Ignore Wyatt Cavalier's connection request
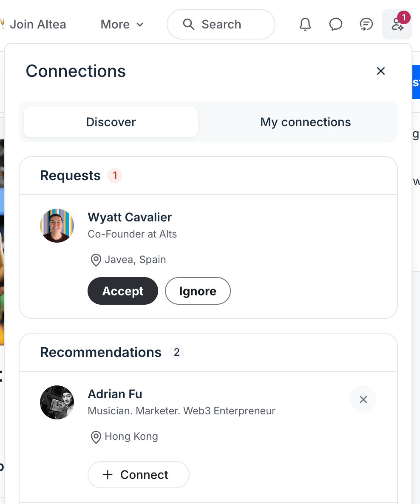Viewport: 420px width, 504px height. (198, 291)
